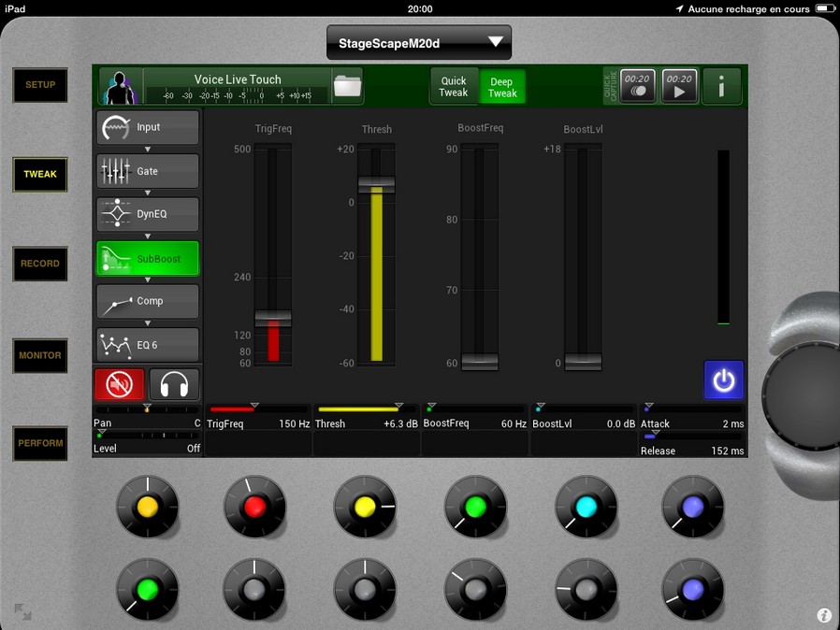Image resolution: width=840 pixels, height=630 pixels.
Task: Toggle the channel mute button
Action: 120,384
